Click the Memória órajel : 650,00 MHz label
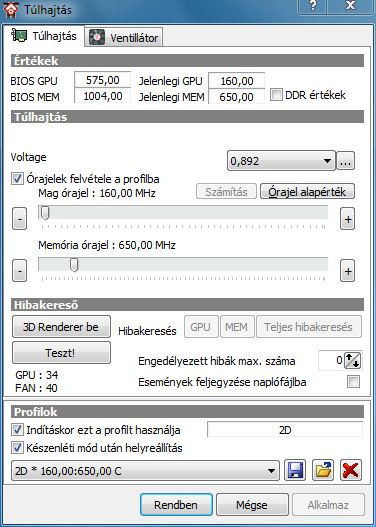Screen dimensions: 376x527 pos(107,245)
